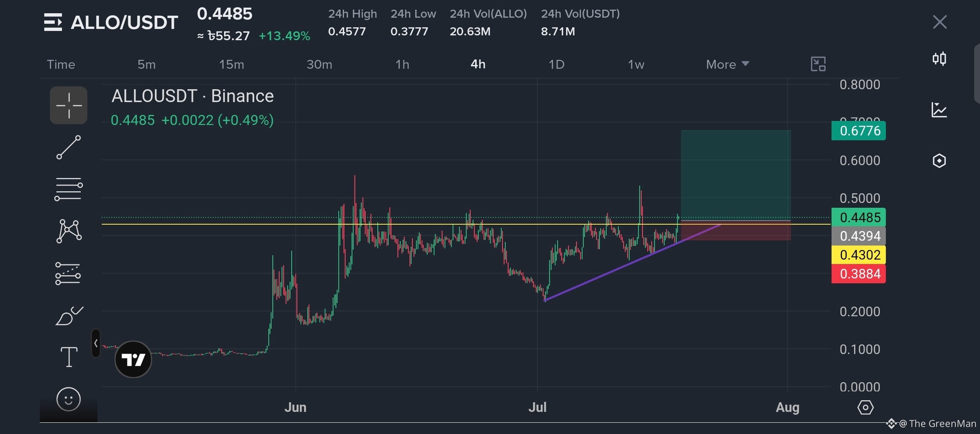Click the 0.6776 take-profit price label

click(x=859, y=131)
